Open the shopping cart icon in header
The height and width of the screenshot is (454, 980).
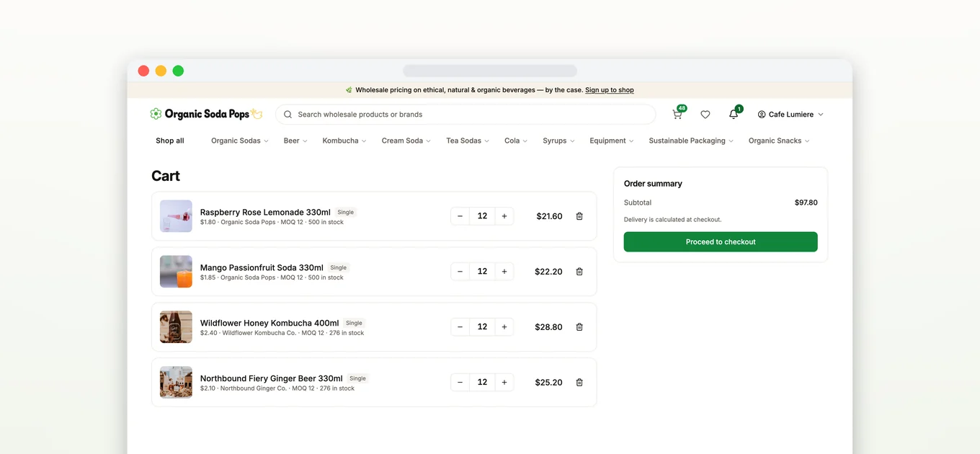click(677, 114)
